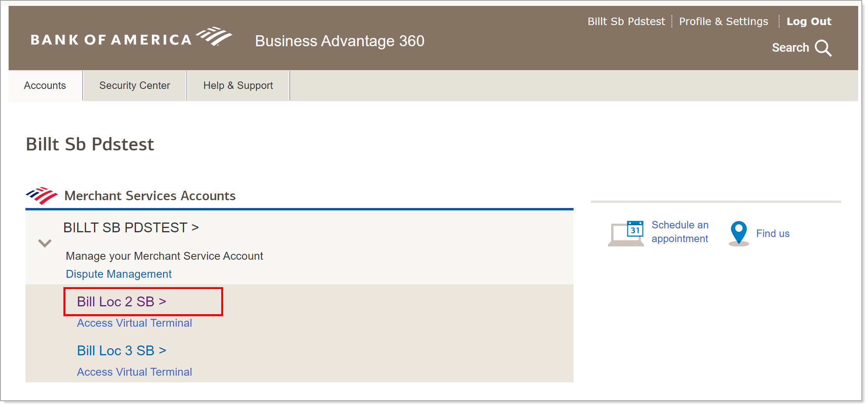Open the Accounts tab

[x=45, y=85]
